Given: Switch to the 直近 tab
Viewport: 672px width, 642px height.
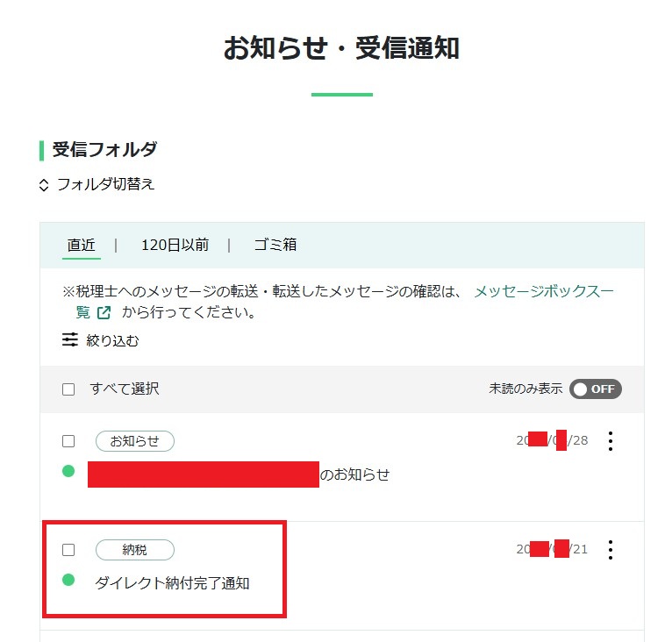Looking at the screenshot, I should click(82, 246).
